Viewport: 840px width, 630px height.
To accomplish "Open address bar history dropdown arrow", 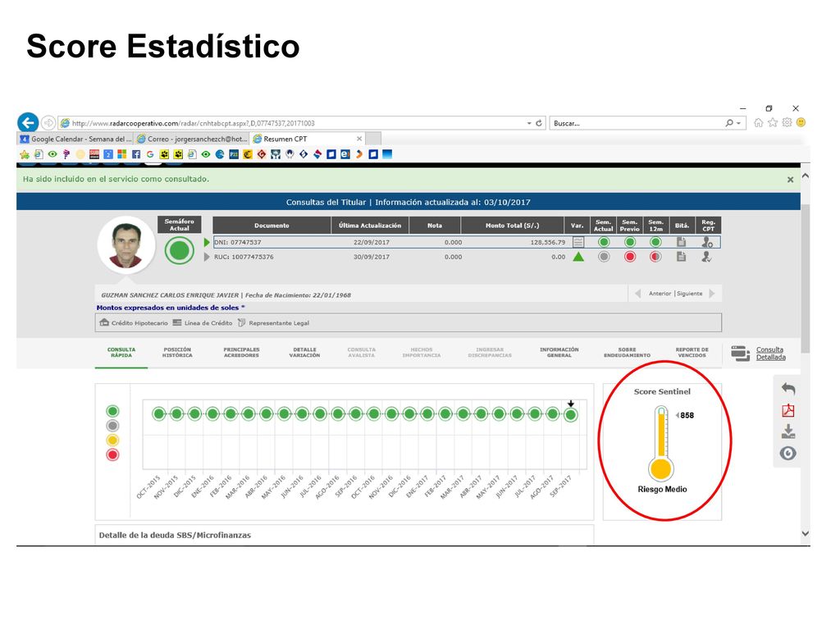I will [529, 123].
